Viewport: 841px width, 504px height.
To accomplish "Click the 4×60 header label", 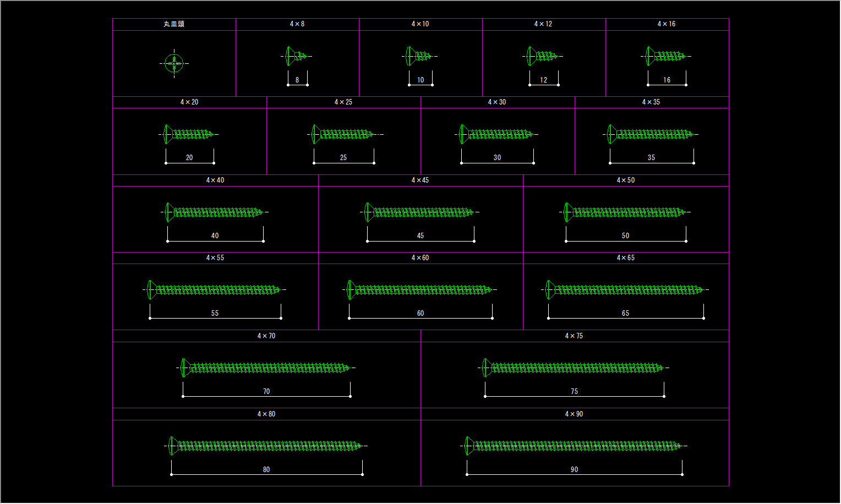I will coord(420,258).
